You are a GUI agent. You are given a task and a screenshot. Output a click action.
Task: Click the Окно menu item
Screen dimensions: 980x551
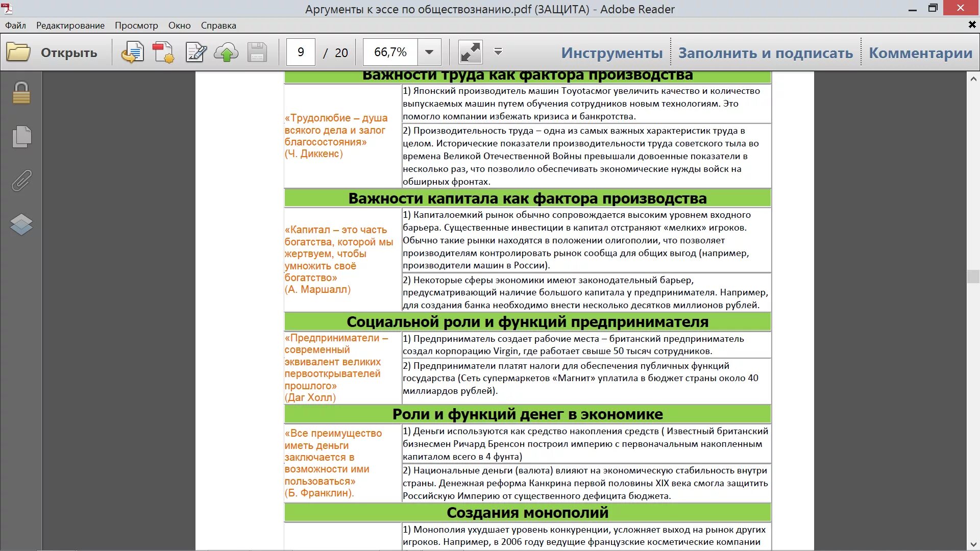click(179, 25)
